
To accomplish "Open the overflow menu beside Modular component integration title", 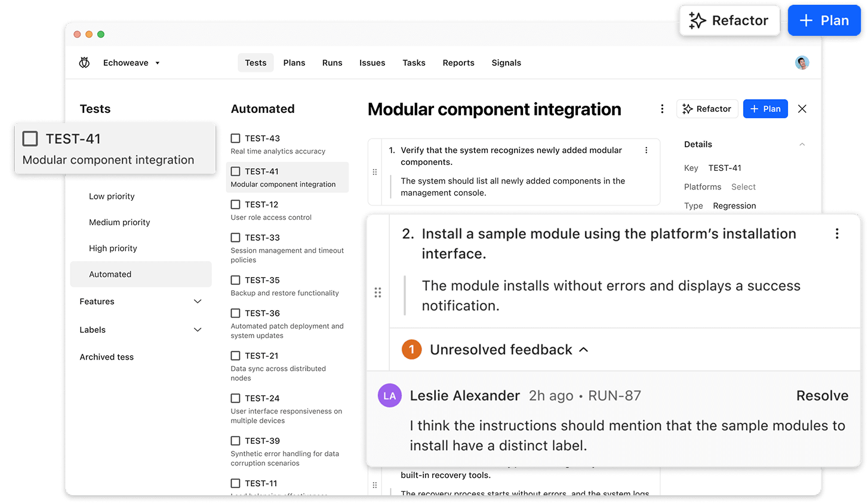I will point(662,109).
